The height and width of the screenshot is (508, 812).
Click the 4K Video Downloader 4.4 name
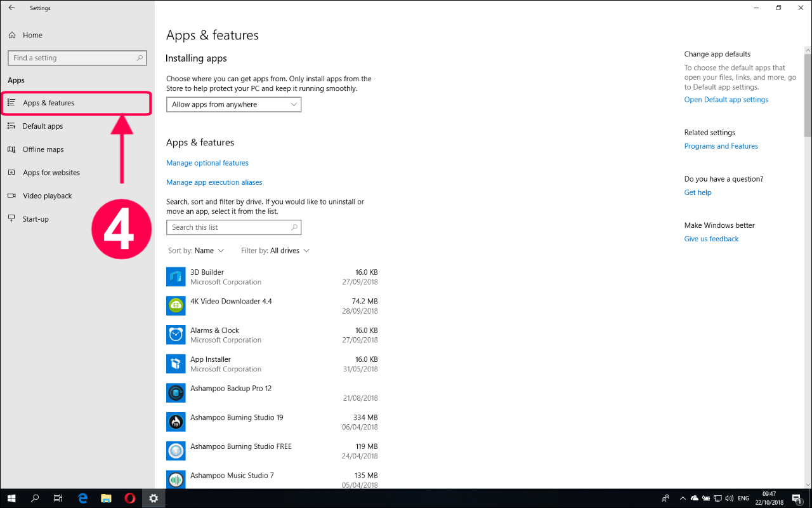click(x=231, y=302)
